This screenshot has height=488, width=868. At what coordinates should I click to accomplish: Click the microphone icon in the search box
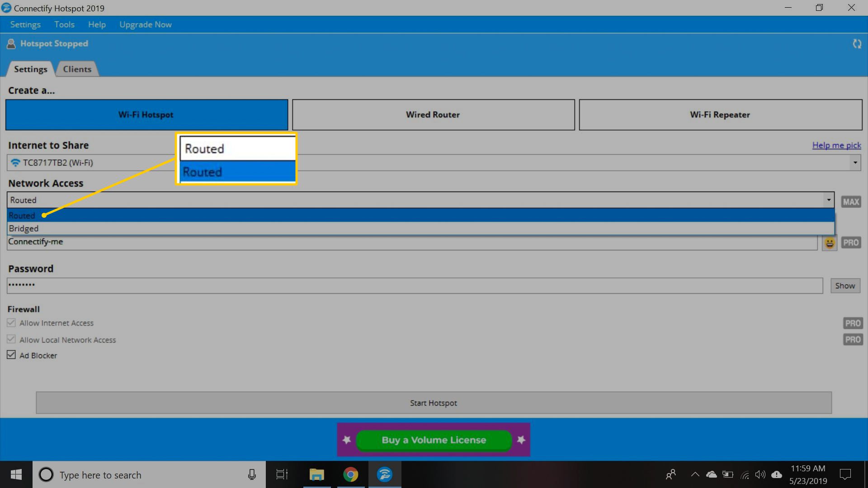coord(252,474)
